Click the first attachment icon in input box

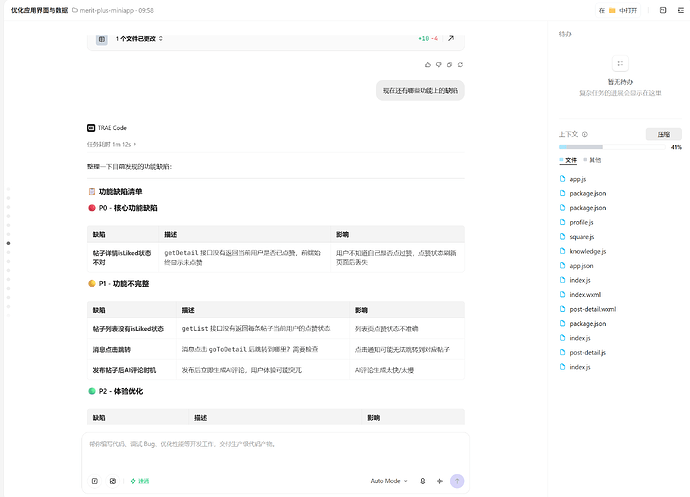coord(95,481)
